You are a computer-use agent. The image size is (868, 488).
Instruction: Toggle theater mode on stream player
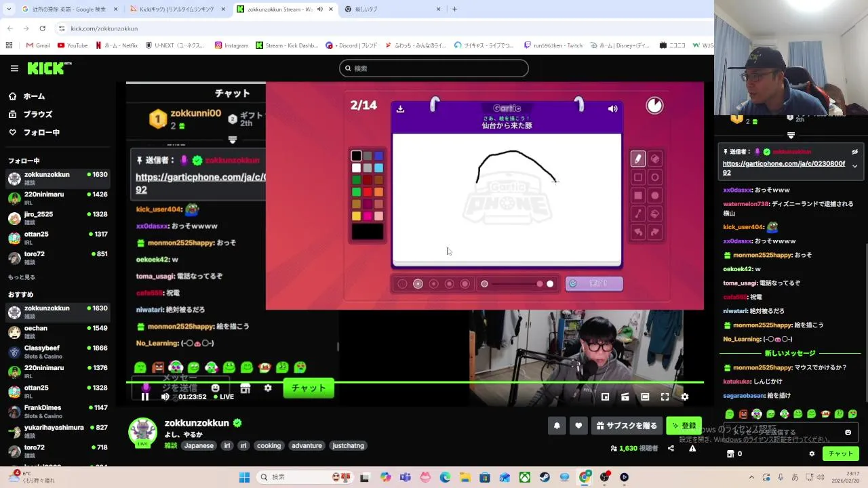pos(645,396)
